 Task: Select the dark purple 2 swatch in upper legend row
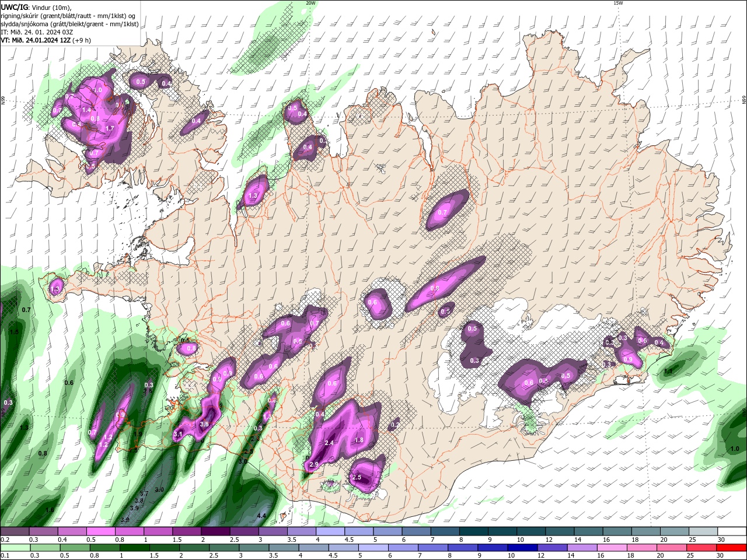click(x=215, y=531)
